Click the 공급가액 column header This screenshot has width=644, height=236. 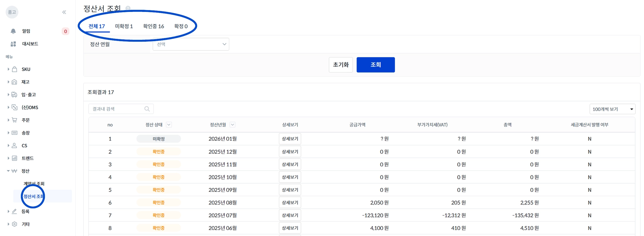tap(357, 125)
